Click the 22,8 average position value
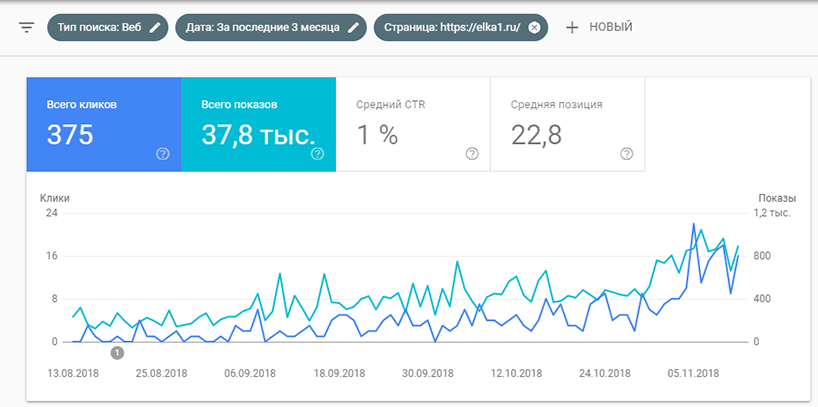This screenshot has height=407, width=818. [x=536, y=135]
